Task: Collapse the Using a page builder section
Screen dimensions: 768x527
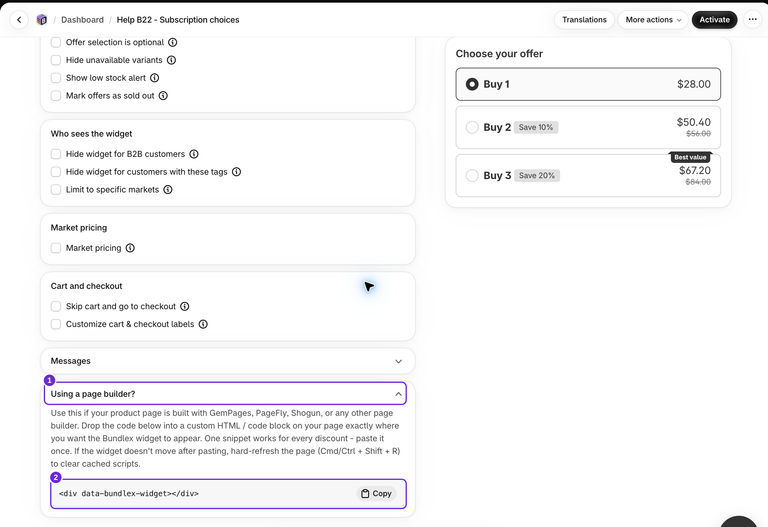Action: coord(225,394)
